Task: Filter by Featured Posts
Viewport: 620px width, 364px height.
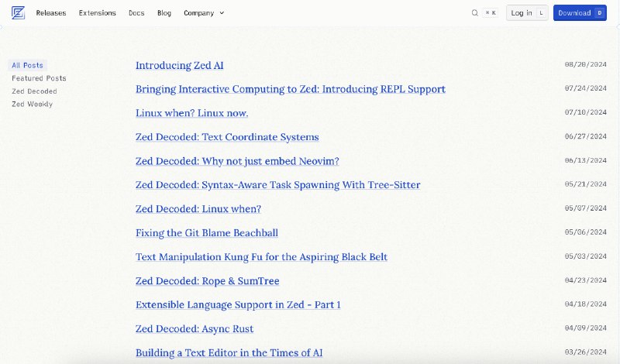Action: [39, 78]
